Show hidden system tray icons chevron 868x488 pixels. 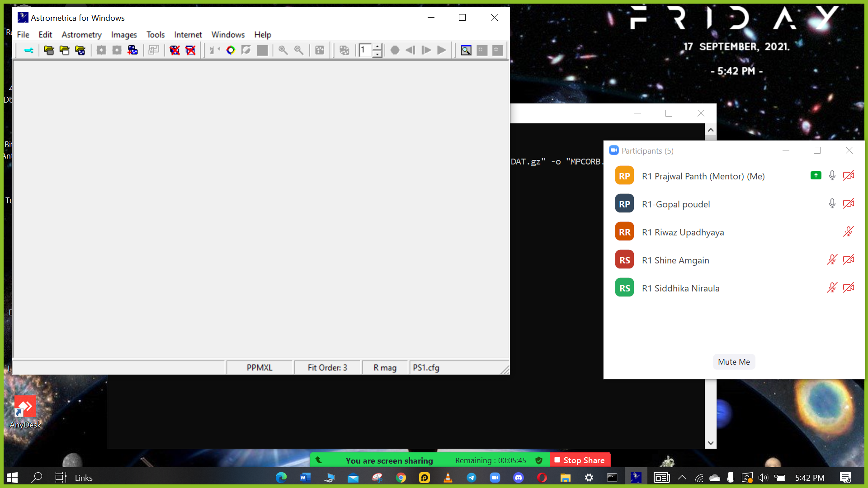[682, 478]
